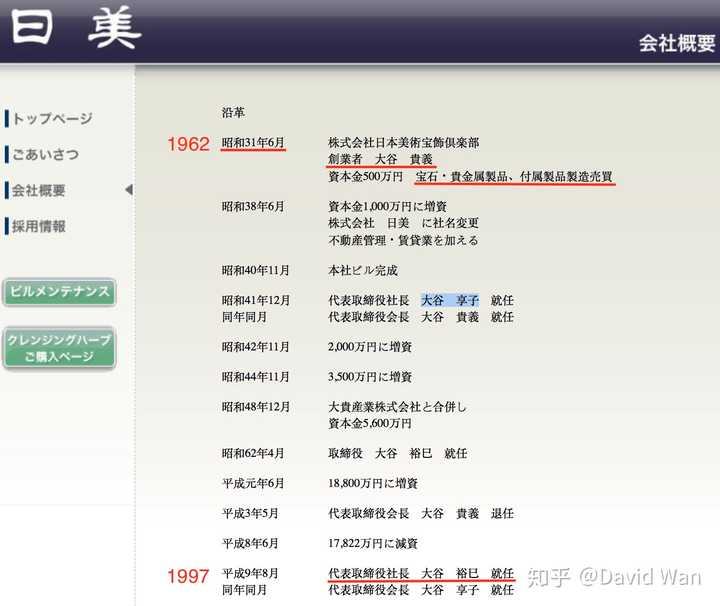720x606 pixels.
Task: Click the 創業者 大谷 貴義 line
Action: coord(381,159)
